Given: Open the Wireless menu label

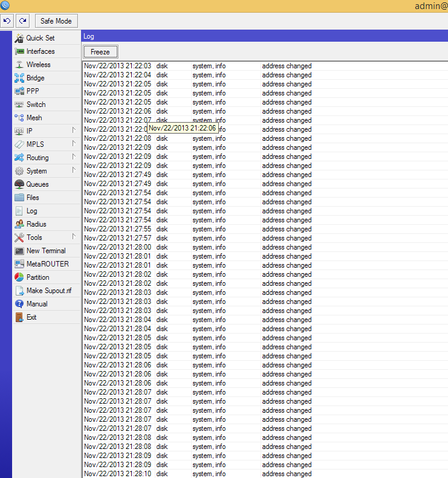Looking at the screenshot, I should point(39,65).
